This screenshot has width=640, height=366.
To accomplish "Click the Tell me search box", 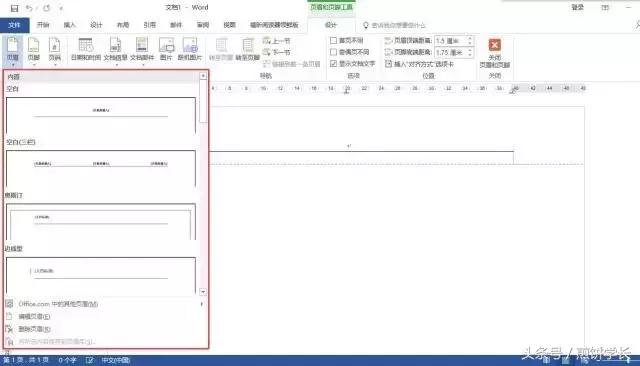I will click(x=398, y=25).
